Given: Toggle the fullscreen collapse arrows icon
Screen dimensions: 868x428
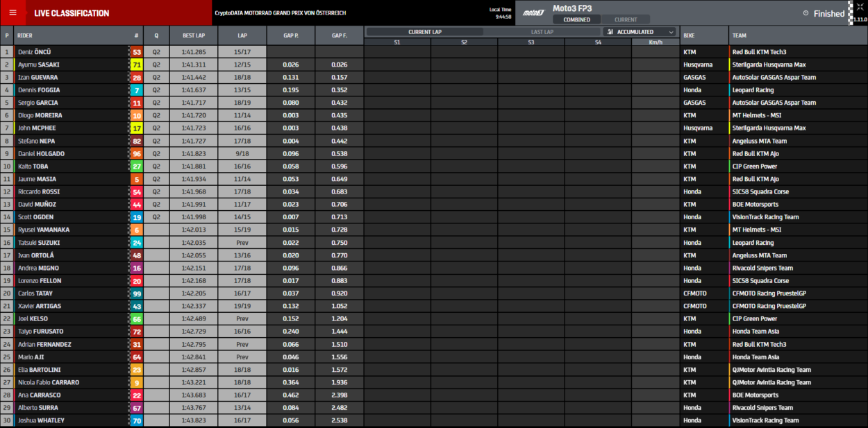Looking at the screenshot, I should point(860,8).
